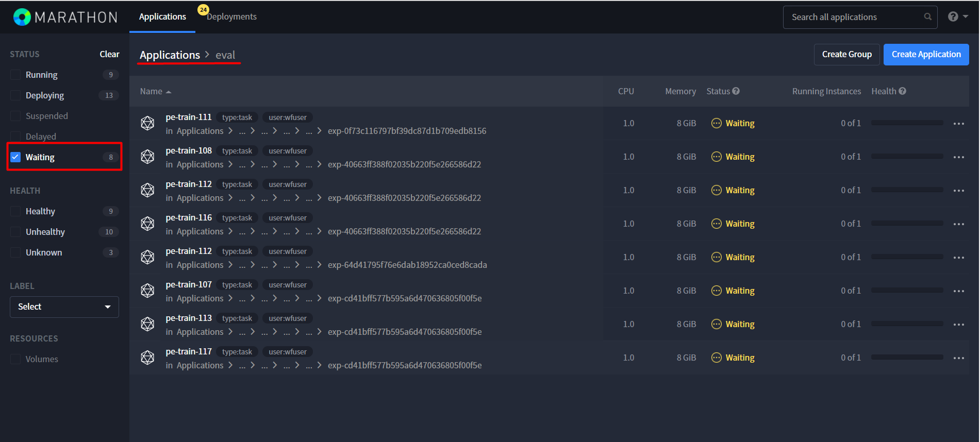This screenshot has width=980, height=442.
Task: Sort by the Running Instances column header
Action: coord(826,91)
